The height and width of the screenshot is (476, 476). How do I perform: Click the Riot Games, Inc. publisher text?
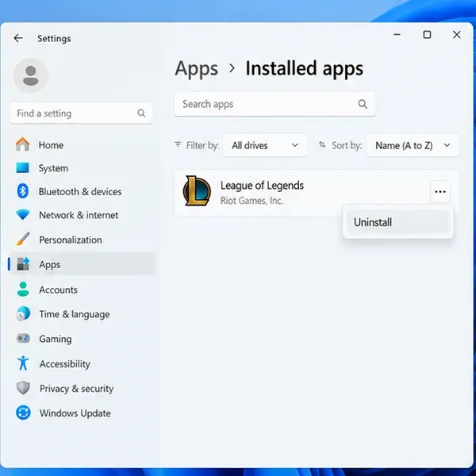[x=251, y=201]
